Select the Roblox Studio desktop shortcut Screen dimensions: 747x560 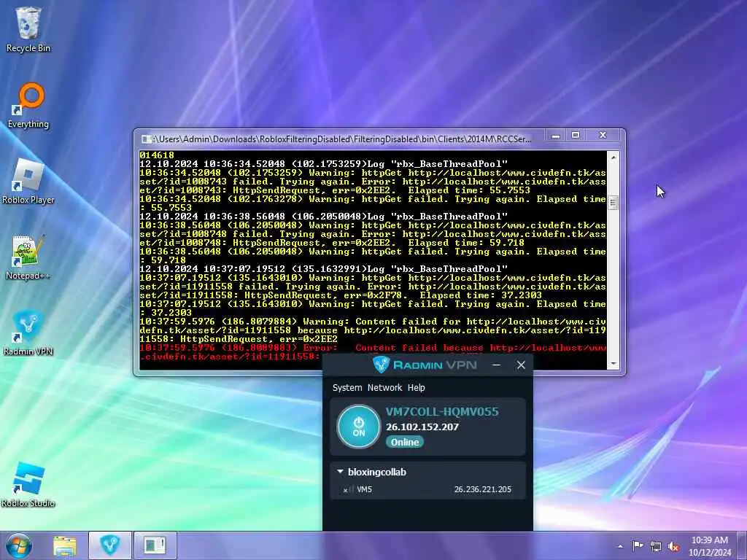pos(28,485)
